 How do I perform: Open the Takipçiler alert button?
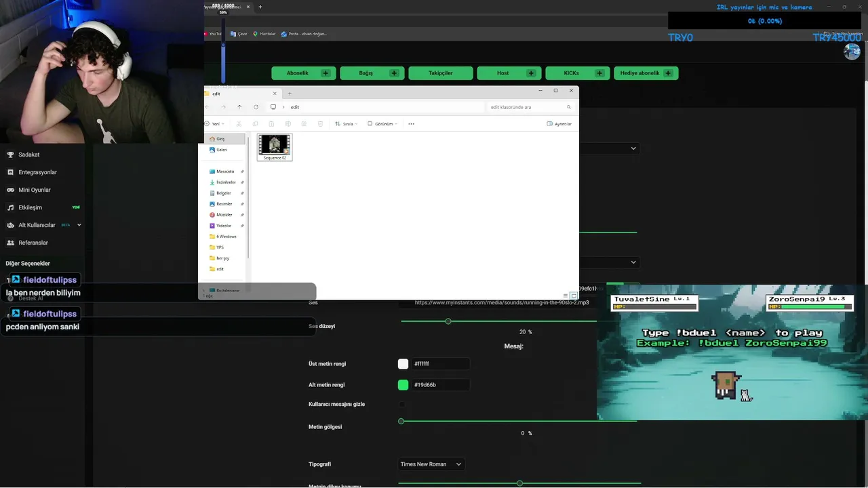440,73
